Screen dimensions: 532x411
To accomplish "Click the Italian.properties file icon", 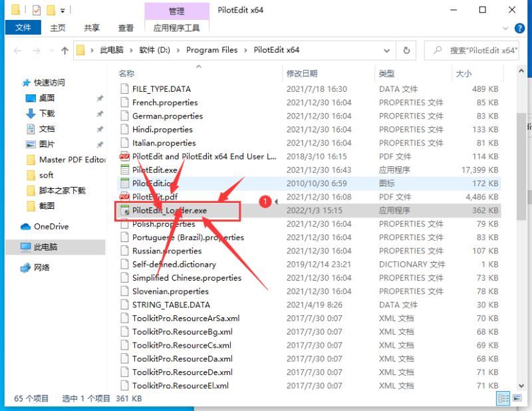I will (124, 143).
